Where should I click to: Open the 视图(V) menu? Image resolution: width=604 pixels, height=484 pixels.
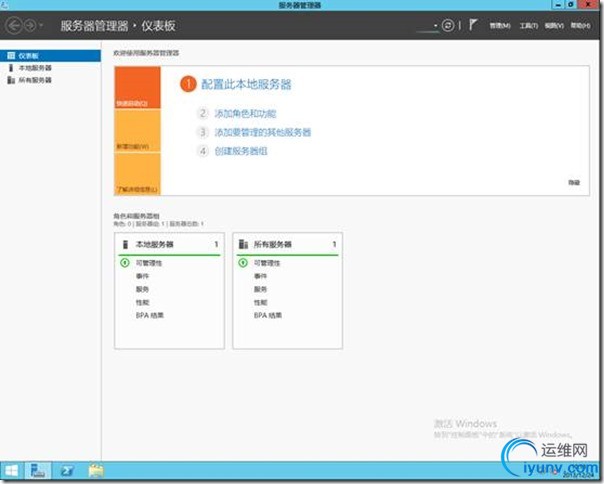[x=554, y=25]
